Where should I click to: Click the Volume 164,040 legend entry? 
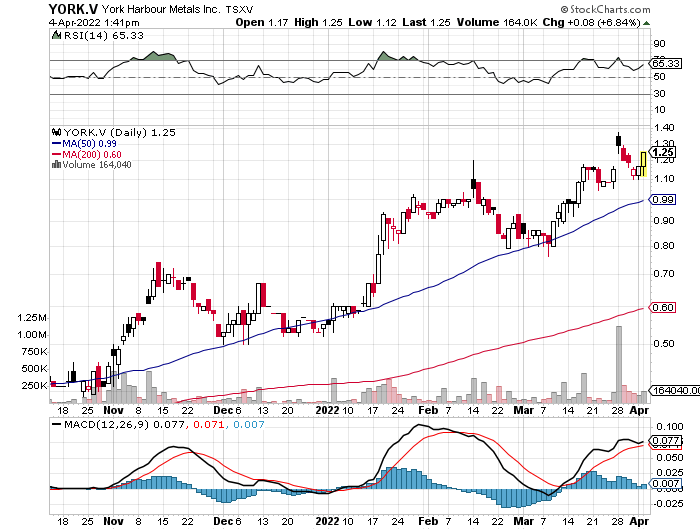tap(97, 165)
